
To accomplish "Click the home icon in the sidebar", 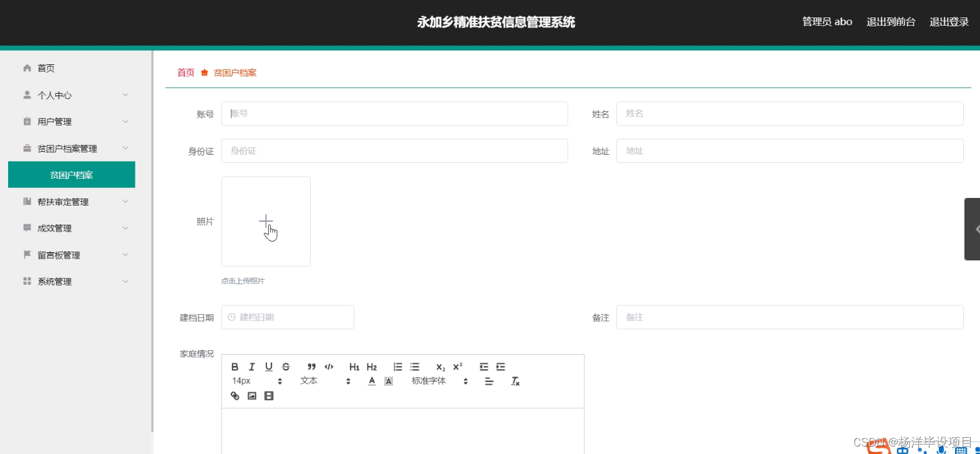I will [27, 68].
